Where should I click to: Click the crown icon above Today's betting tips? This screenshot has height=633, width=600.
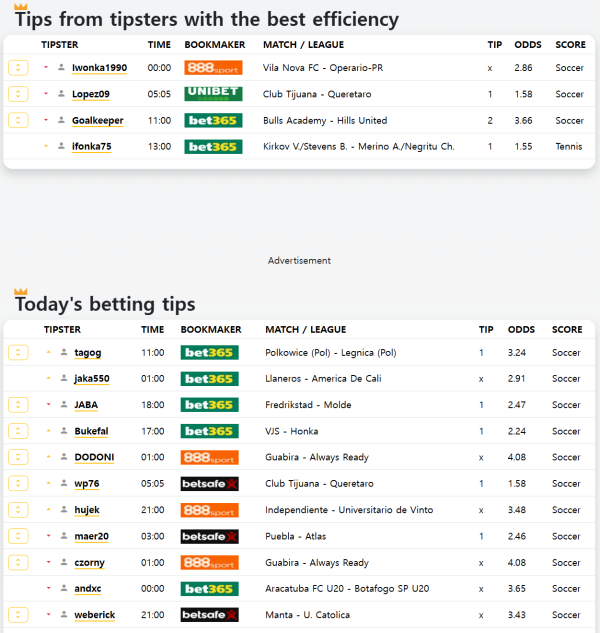21,291
